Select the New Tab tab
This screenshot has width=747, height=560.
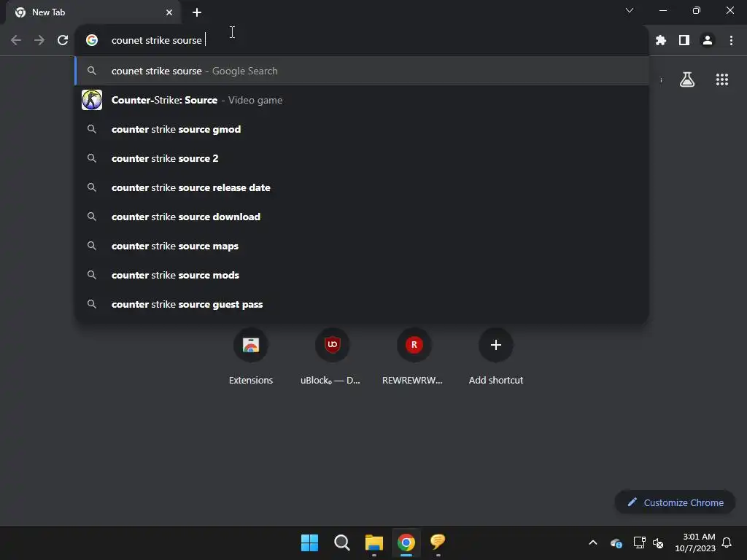click(x=94, y=12)
